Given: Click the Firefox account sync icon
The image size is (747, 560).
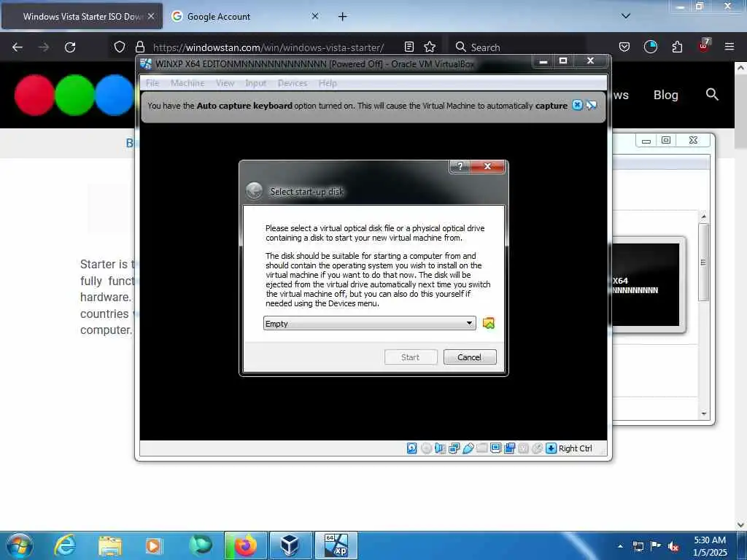Looking at the screenshot, I should coord(650,47).
